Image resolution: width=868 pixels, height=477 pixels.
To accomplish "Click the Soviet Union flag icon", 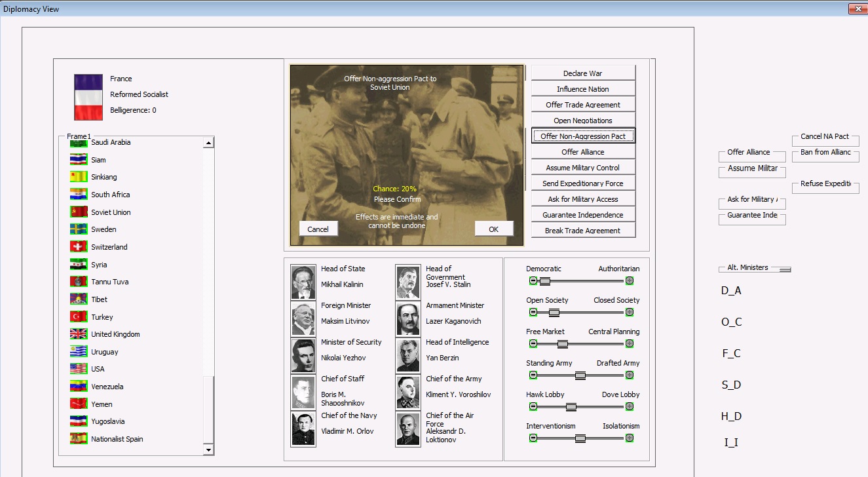I will tap(79, 212).
